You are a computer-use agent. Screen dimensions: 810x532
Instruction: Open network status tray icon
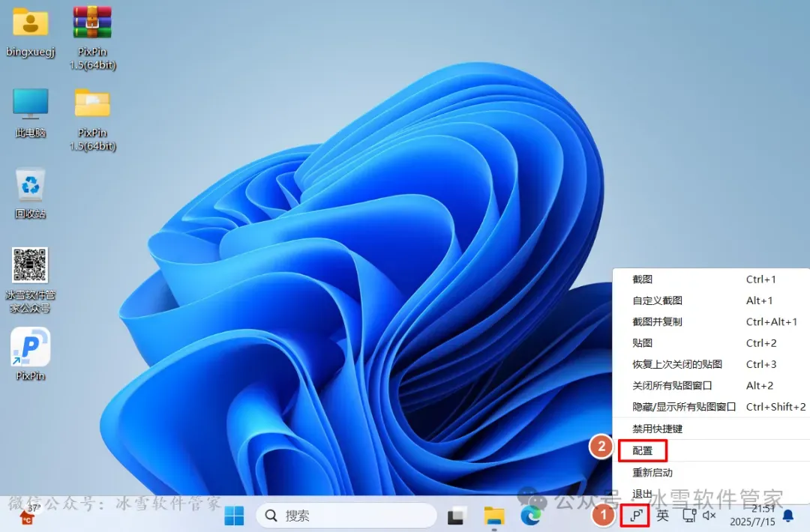coord(689,515)
